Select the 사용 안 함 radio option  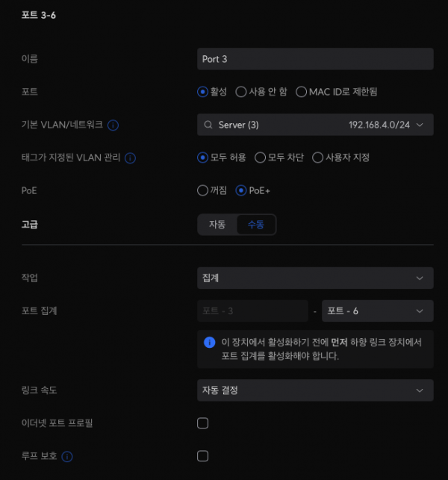(x=241, y=92)
